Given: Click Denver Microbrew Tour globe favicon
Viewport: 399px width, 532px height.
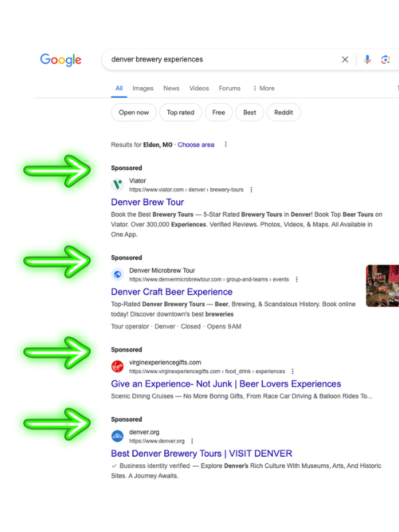Looking at the screenshot, I should 118,274.
